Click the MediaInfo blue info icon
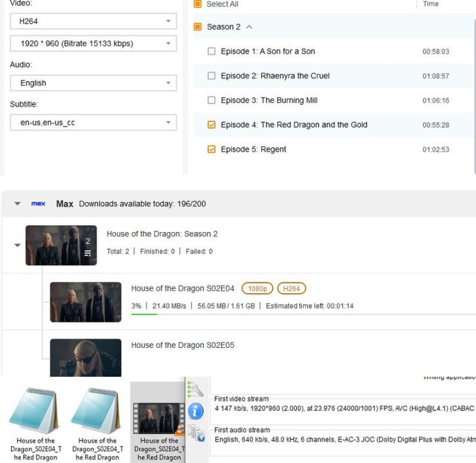This screenshot has height=463, width=476. click(x=196, y=411)
